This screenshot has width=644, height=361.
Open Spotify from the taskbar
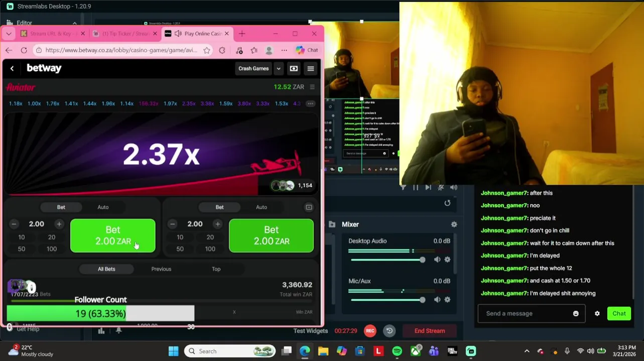point(397,351)
